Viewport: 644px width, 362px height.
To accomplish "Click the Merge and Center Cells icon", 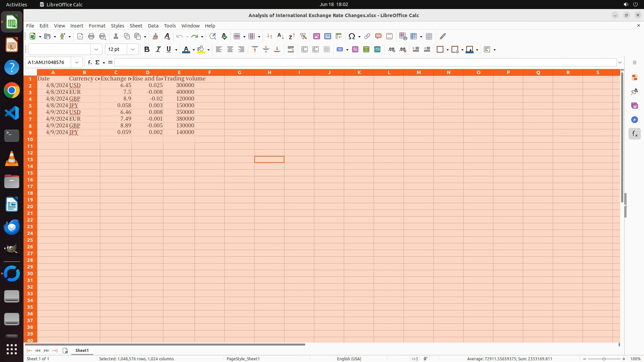I will (305, 50).
